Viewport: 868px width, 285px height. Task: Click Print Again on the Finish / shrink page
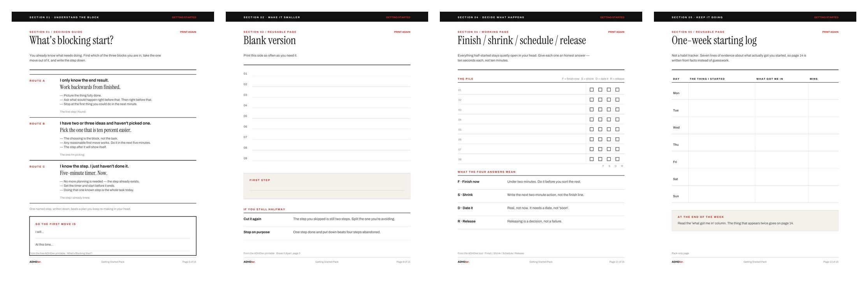616,32
